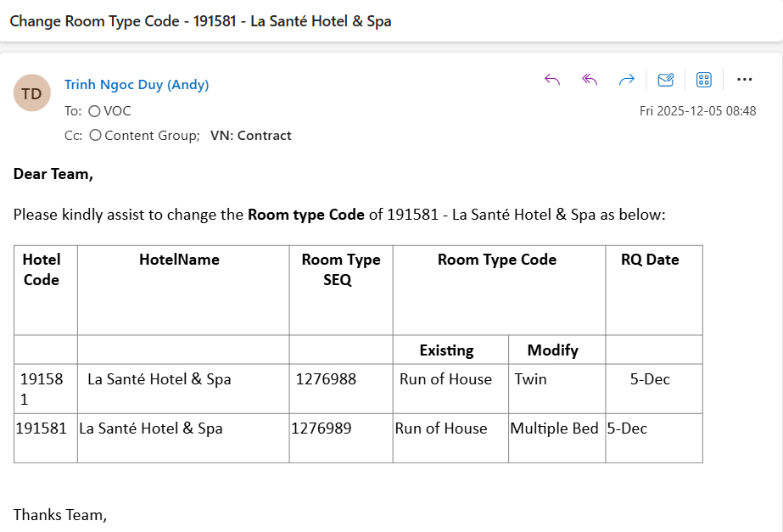Open the VN: Contract recipient
The width and height of the screenshot is (783, 532).
(x=250, y=136)
